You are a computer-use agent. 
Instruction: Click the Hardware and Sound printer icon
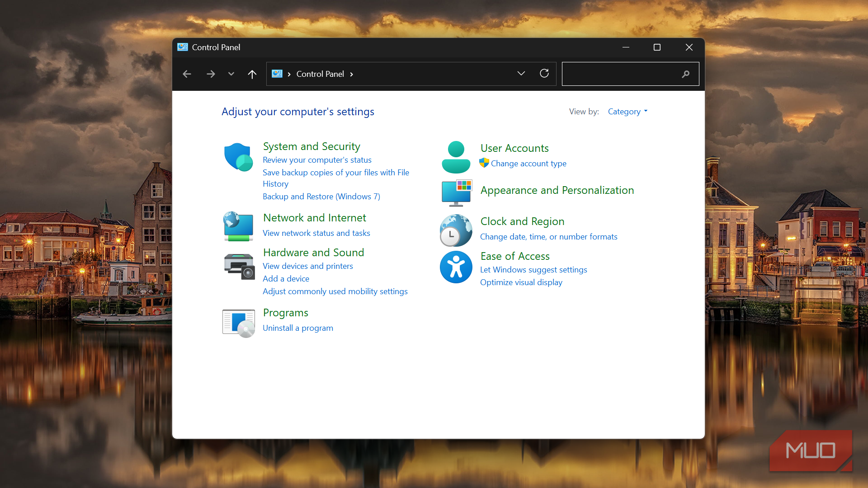pyautogui.click(x=239, y=267)
